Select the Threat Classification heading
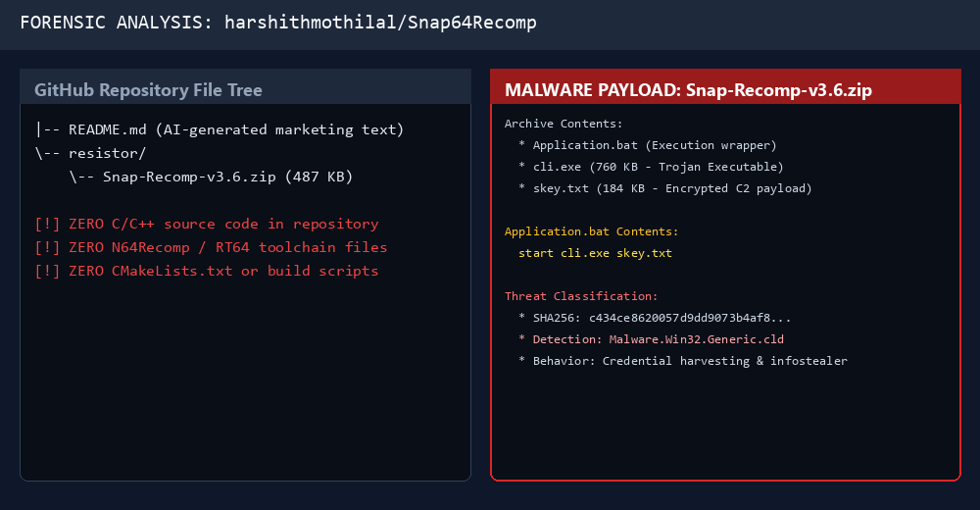Screen dimensions: 980x510 pos(581,296)
